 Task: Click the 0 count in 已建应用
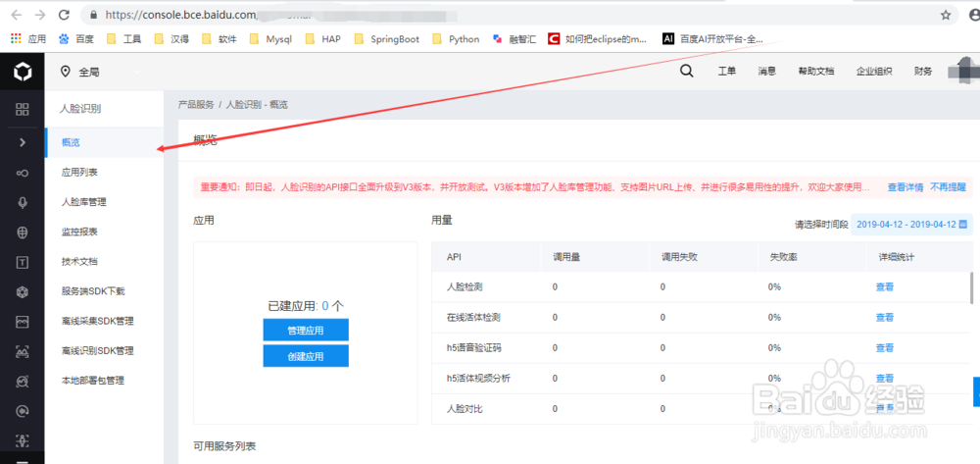tap(325, 306)
